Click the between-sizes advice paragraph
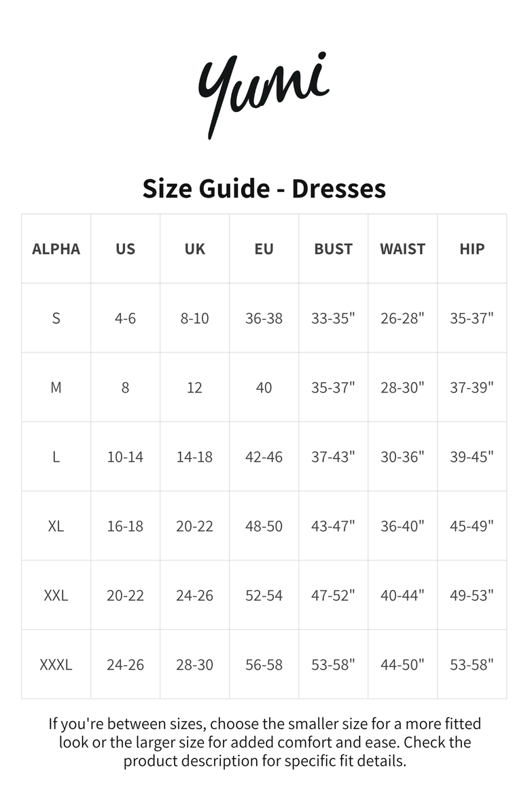The image size is (530, 812). coord(264,742)
